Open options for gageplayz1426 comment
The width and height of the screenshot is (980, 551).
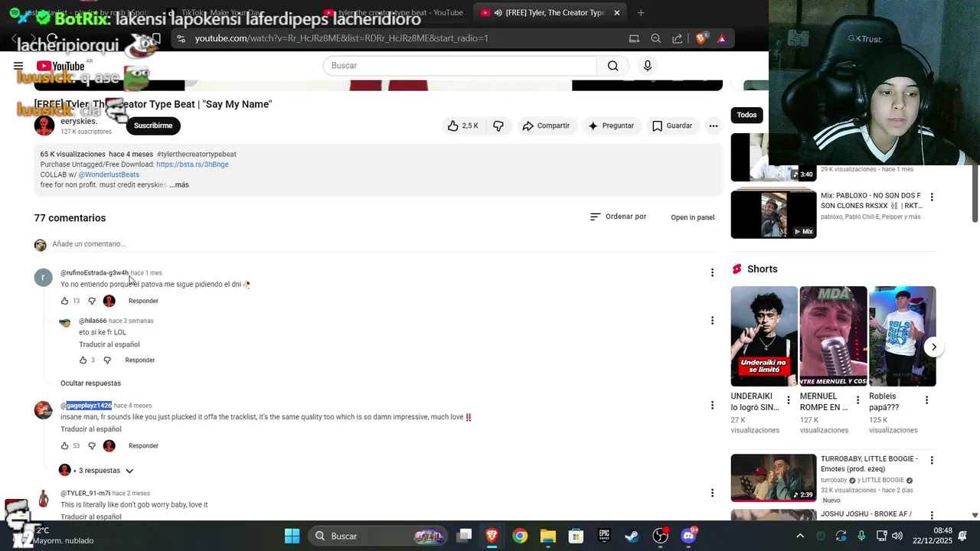[x=712, y=406]
